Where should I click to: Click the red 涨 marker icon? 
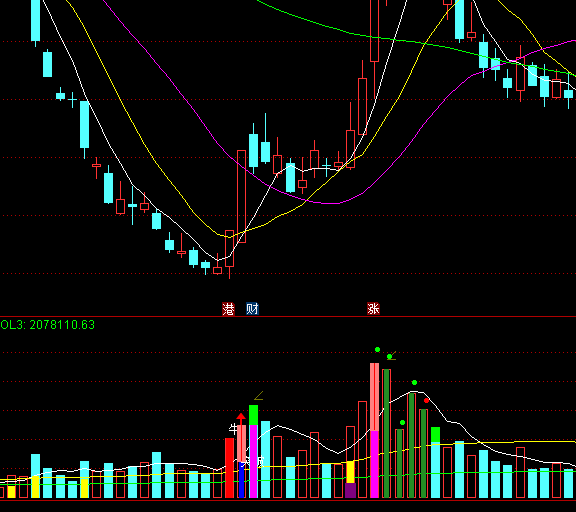(x=373, y=309)
